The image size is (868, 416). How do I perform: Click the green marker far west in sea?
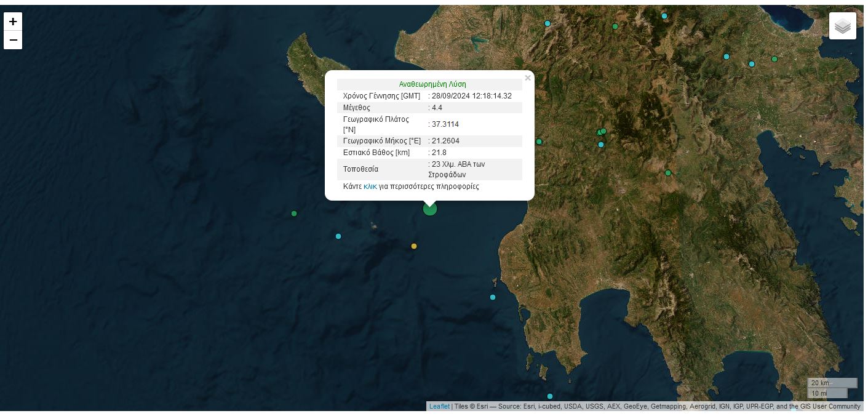pos(294,214)
